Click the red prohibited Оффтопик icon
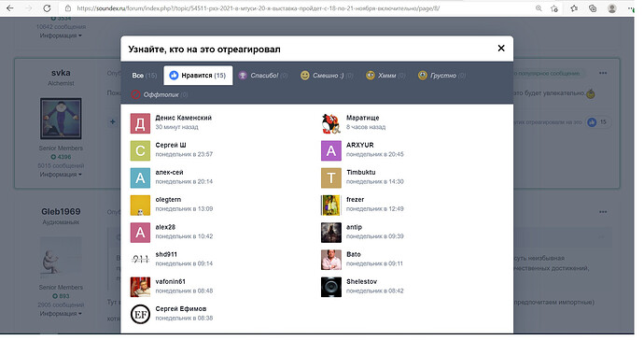This screenshot has width=644, height=340. click(x=135, y=94)
